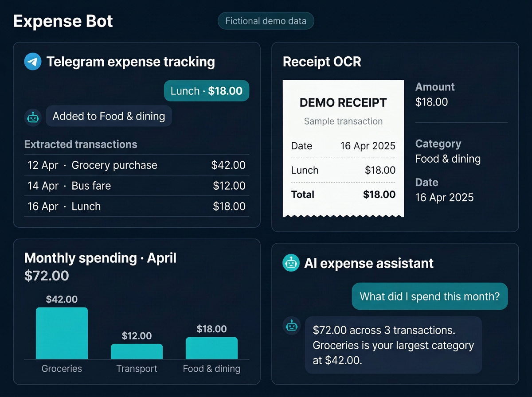Open the assistant's '$72.00 across 3 transactions' reply
The image size is (532, 397).
[x=394, y=345]
